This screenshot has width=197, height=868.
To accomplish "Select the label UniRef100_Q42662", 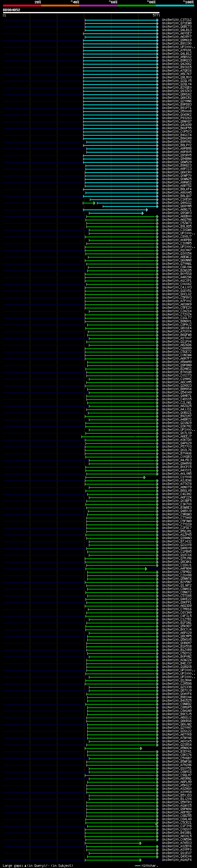I will pos(176,64).
